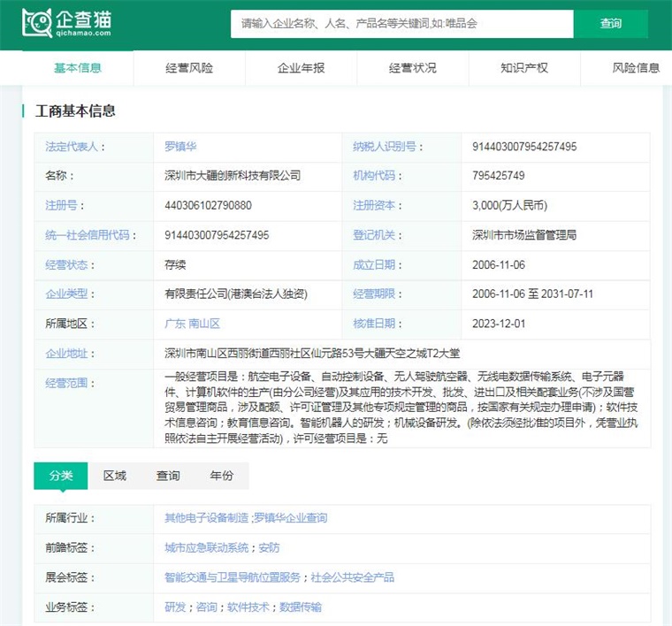
Task: Switch to the 区域 tab
Action: [x=115, y=476]
